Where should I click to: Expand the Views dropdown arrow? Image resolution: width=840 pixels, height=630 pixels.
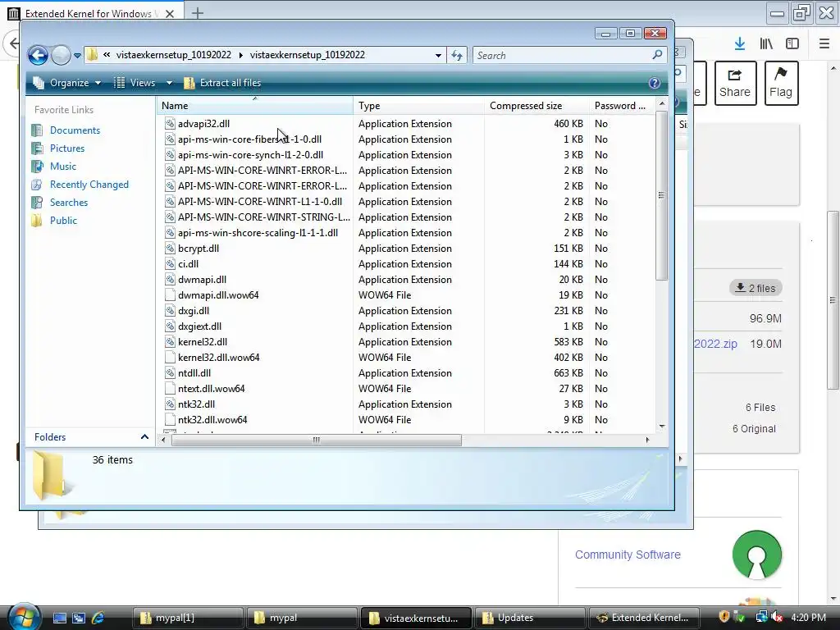169,83
